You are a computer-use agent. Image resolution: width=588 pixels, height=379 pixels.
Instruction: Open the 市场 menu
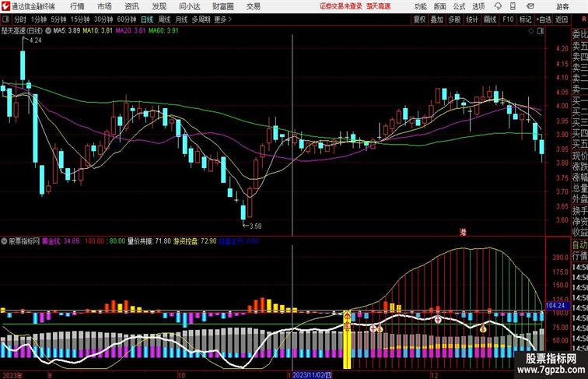pos(104,6)
